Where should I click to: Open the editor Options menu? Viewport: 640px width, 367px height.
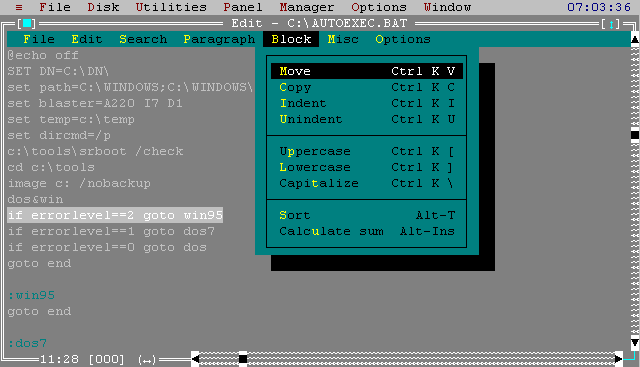403,39
